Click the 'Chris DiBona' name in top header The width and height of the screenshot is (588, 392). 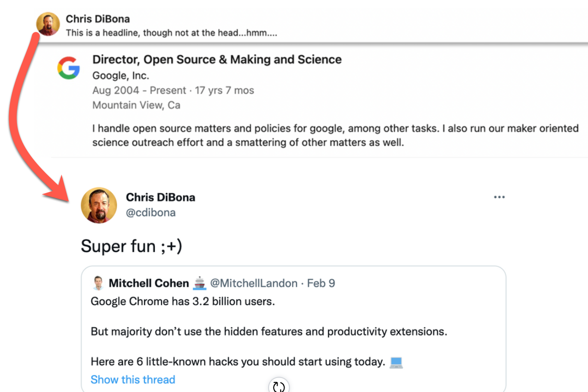pos(98,19)
